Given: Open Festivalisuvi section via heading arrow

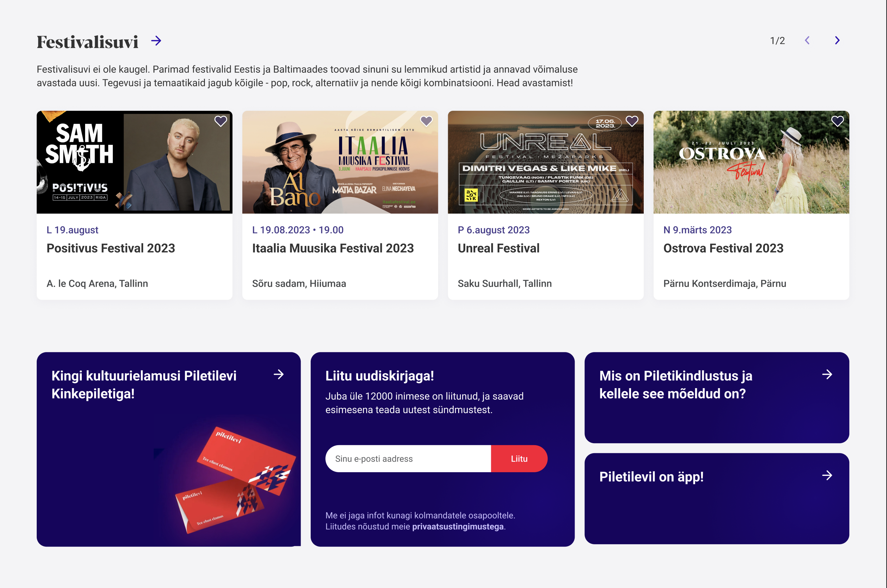Looking at the screenshot, I should click(x=156, y=40).
